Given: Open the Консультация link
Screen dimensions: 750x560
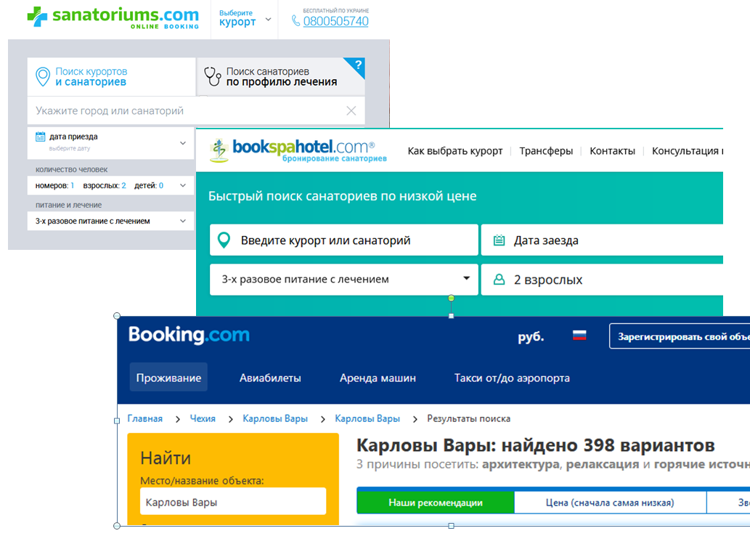Looking at the screenshot, I should [688, 151].
